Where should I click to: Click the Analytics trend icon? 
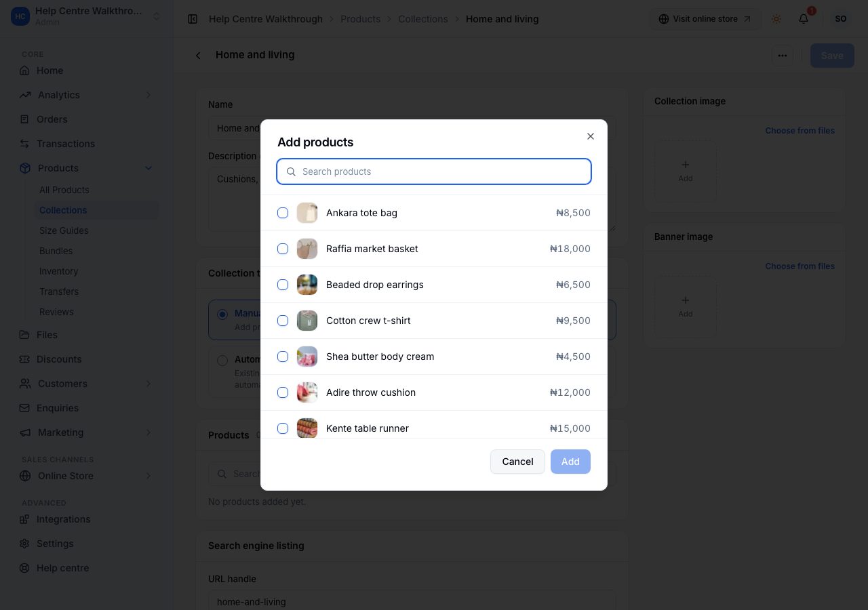tap(25, 95)
